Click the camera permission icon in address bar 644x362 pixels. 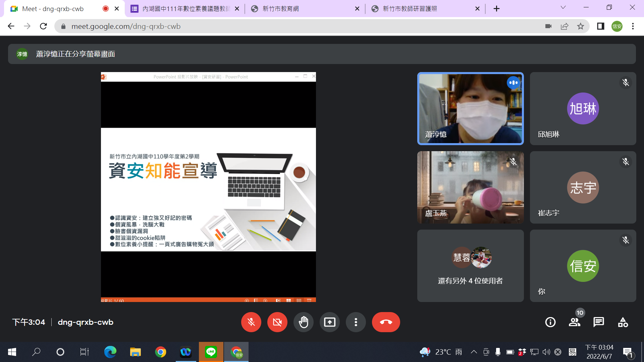tap(548, 26)
